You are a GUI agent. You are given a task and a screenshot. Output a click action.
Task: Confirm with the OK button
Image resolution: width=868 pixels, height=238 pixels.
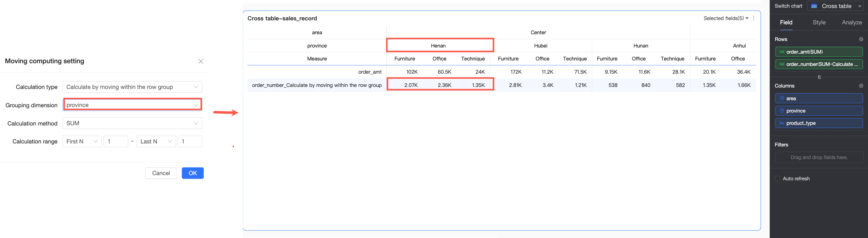click(x=193, y=173)
